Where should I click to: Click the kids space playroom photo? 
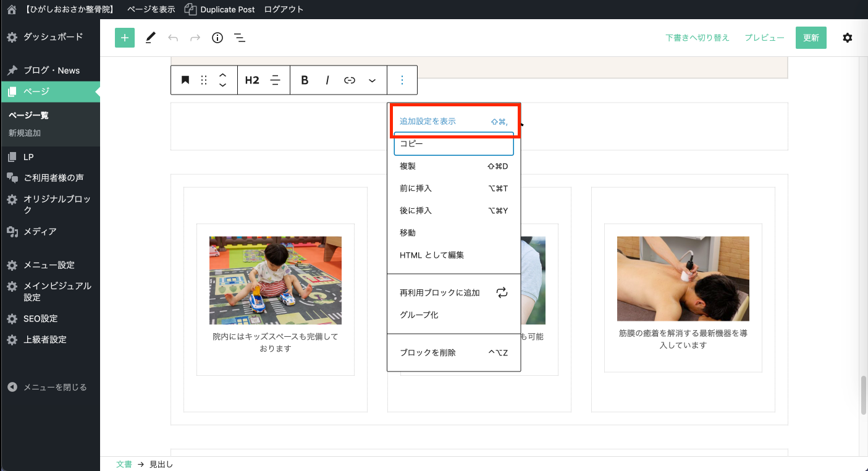pyautogui.click(x=276, y=280)
